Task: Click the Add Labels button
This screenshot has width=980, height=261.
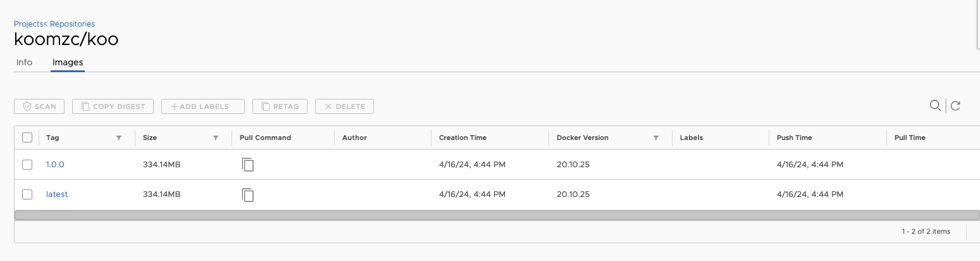Action: 203,106
